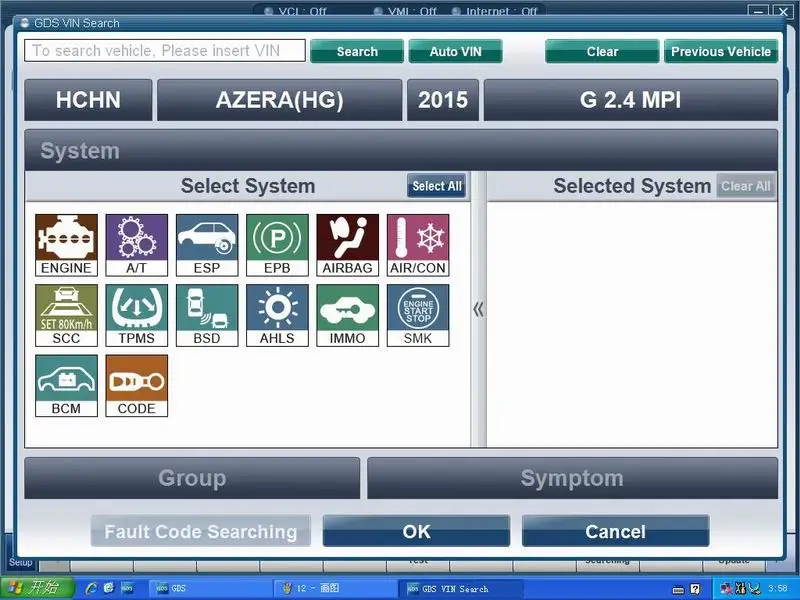Click the Search button for VIN

tap(357, 52)
